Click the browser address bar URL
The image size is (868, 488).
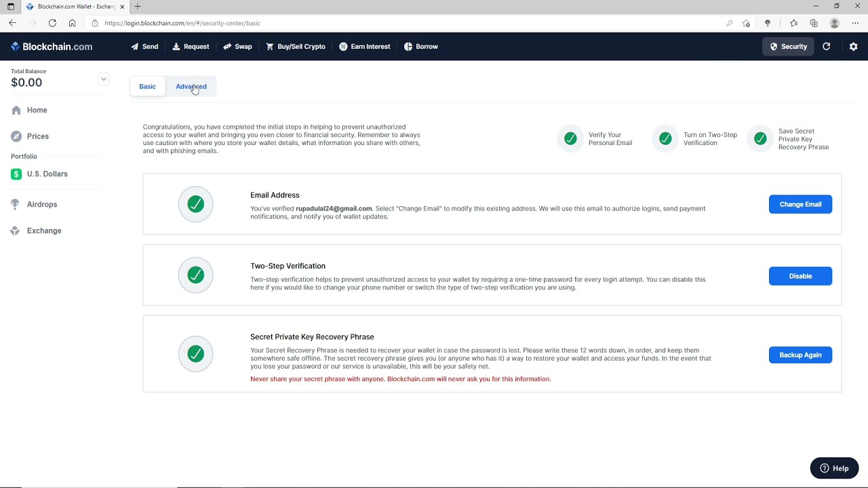(x=182, y=23)
